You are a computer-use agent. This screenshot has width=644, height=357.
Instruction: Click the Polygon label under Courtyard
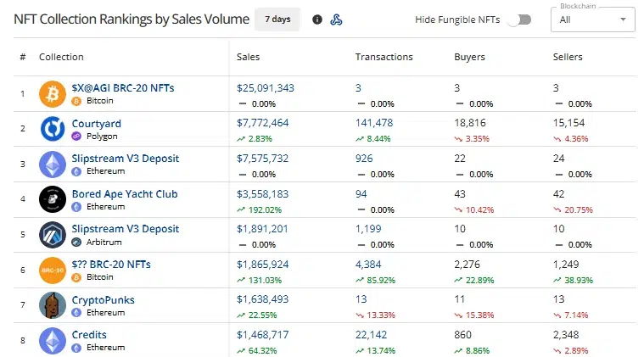(102, 137)
